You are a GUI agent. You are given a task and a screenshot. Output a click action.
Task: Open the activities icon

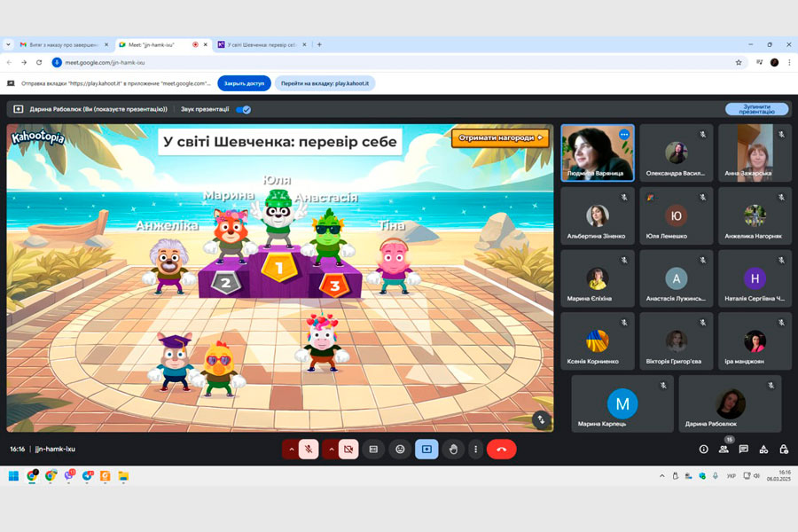point(763,449)
